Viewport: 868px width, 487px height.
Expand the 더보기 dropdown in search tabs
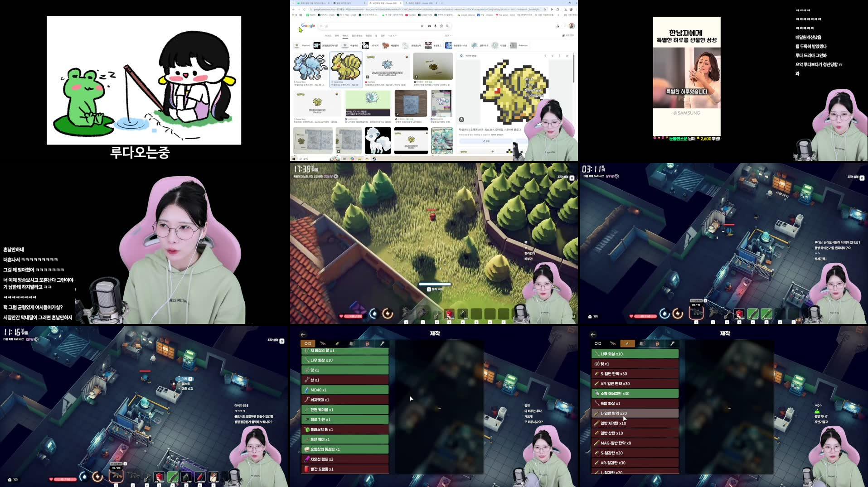pos(392,35)
